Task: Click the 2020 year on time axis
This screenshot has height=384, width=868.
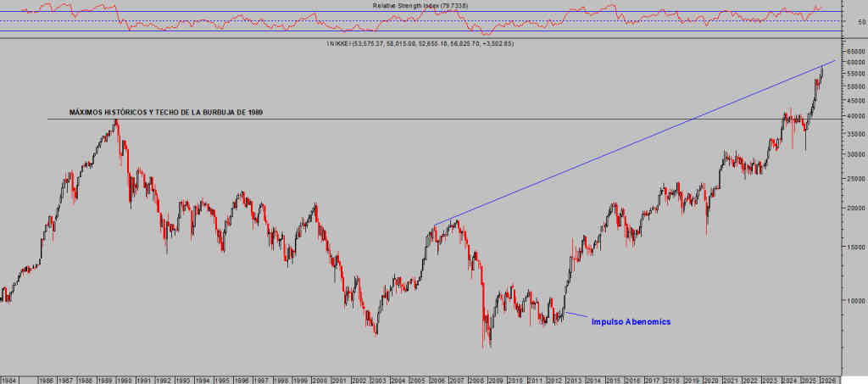Action: (709, 378)
